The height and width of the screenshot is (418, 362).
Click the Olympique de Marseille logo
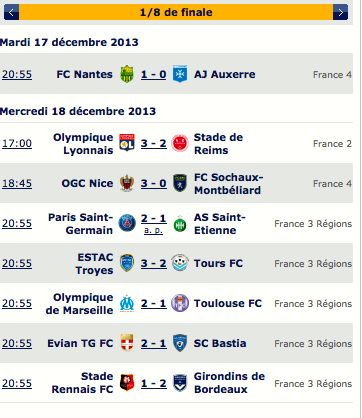point(127,303)
